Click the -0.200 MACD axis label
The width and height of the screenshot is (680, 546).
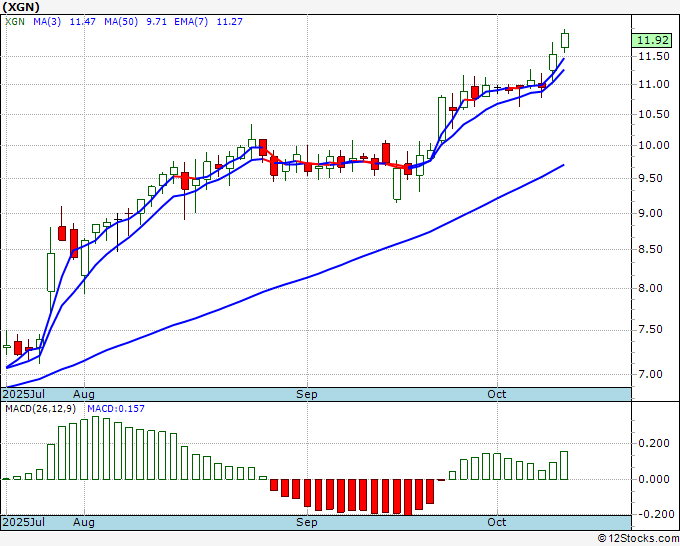tap(655, 514)
